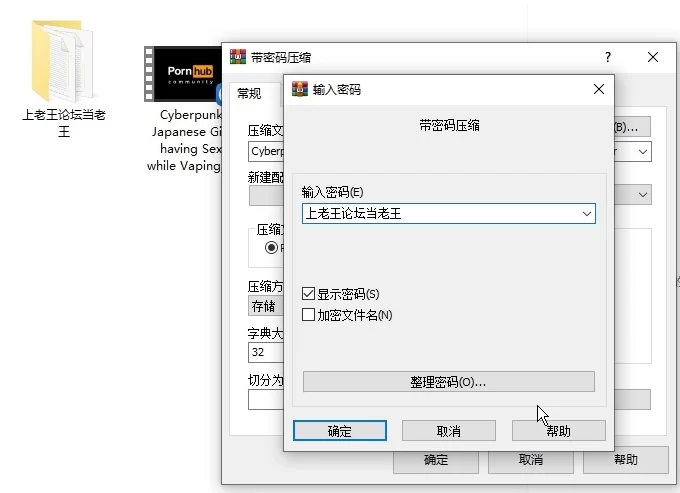Screen dimensions: 680x493
Task: Open the 存储 compression method dropdown
Action: tap(266, 306)
